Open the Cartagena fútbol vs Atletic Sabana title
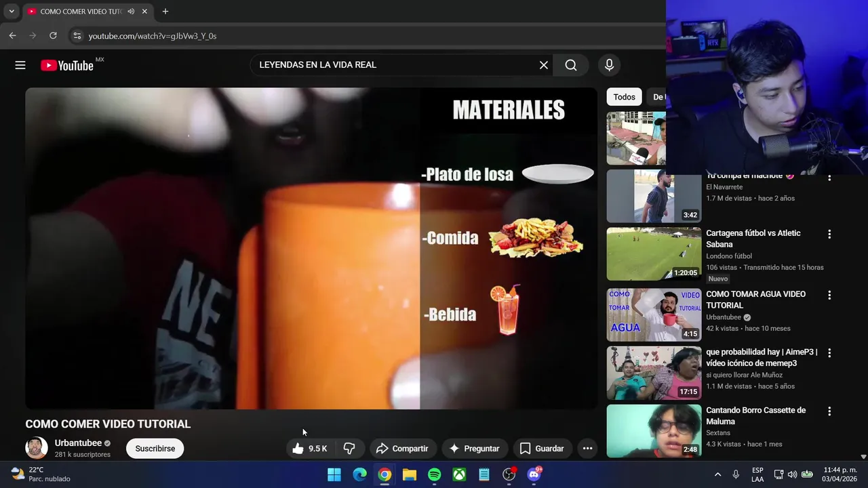The width and height of the screenshot is (868, 488). tap(753, 239)
